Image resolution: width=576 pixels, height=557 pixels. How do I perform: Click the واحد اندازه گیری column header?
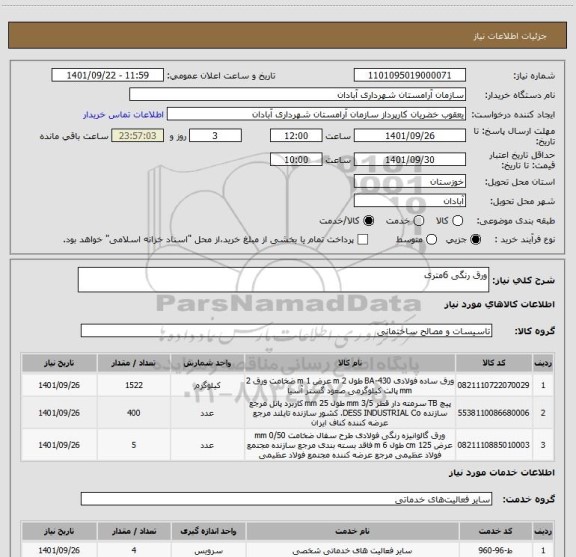tap(208, 531)
